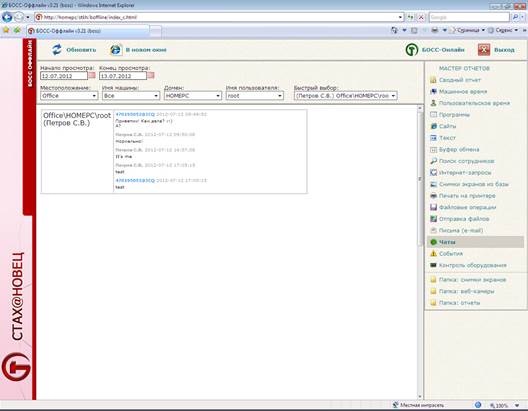Open report via В новом окне globe icon
Viewport: 528px width, 411px height.
(x=116, y=49)
